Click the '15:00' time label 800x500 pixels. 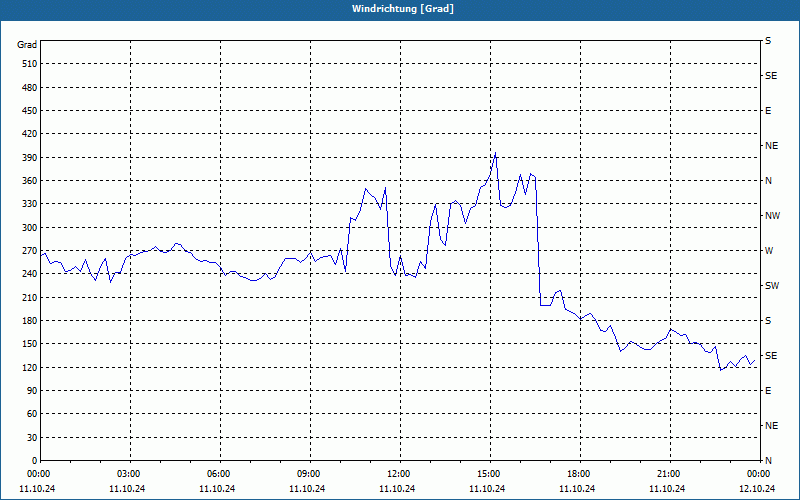tap(490, 474)
